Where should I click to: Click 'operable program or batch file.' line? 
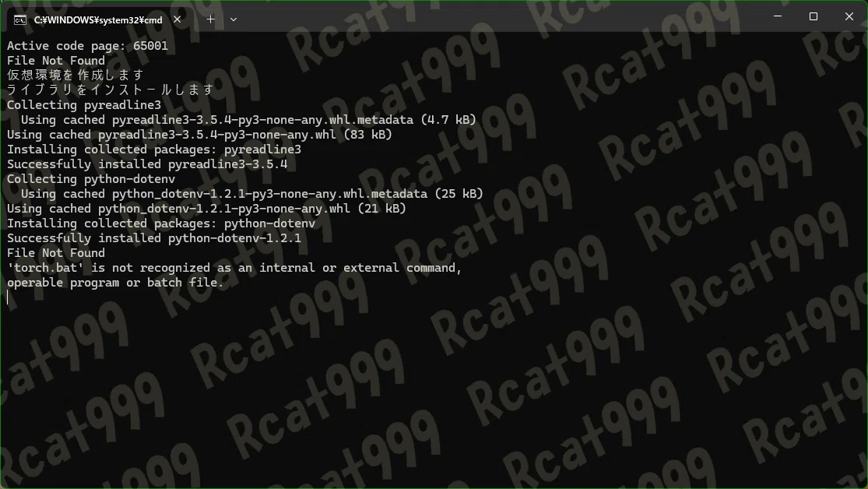[115, 283]
